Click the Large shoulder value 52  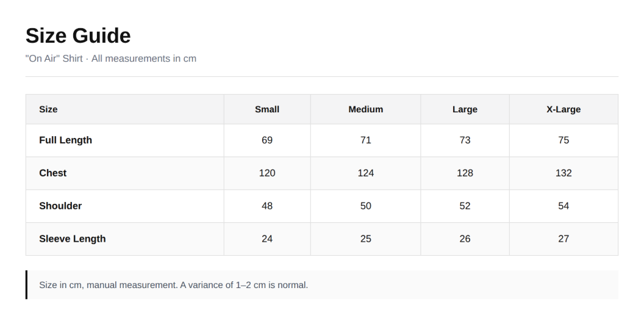tap(465, 206)
